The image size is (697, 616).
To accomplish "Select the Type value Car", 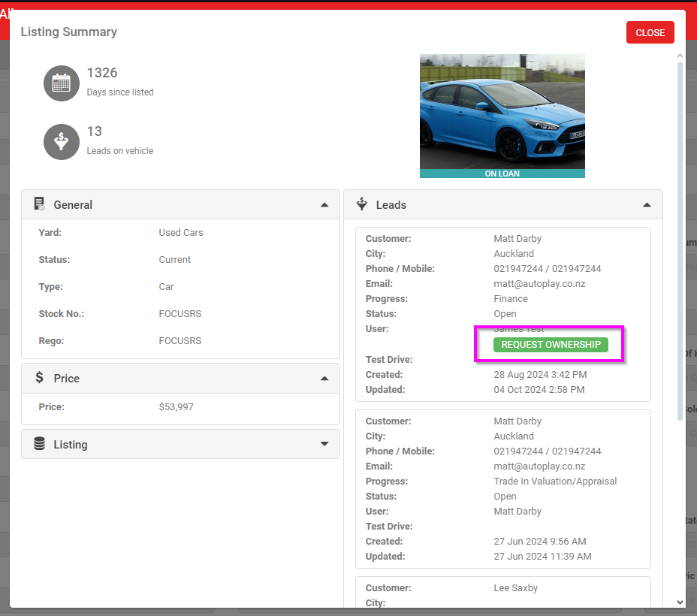I will pyautogui.click(x=166, y=287).
